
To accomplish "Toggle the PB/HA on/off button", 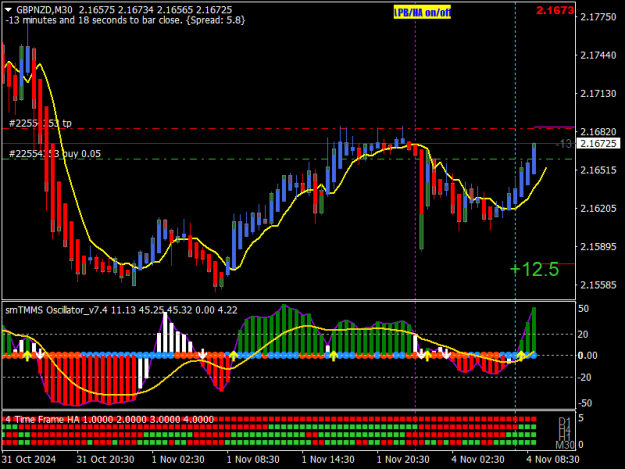I will 422,13.
